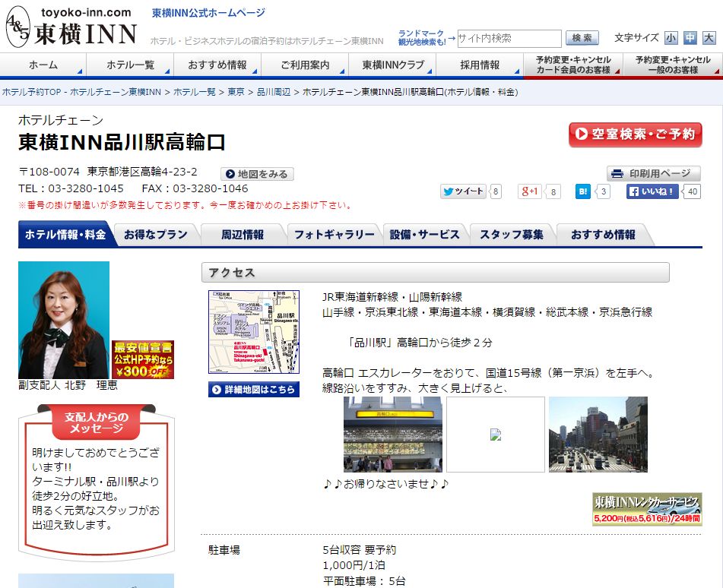The width and height of the screenshot is (723, 588).
Task: Switch to the 周辺情報 tab
Action: [242, 235]
